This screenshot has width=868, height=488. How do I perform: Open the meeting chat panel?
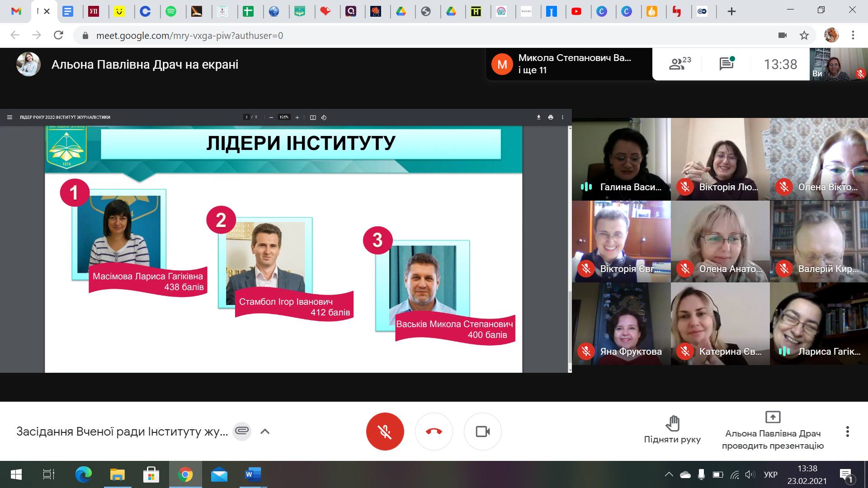click(726, 64)
